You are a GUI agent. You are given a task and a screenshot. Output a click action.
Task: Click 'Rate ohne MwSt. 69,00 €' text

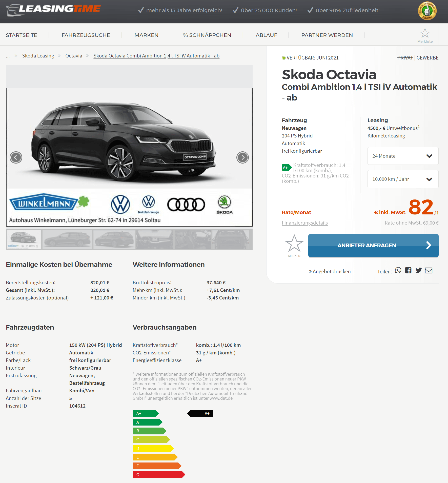point(412,223)
